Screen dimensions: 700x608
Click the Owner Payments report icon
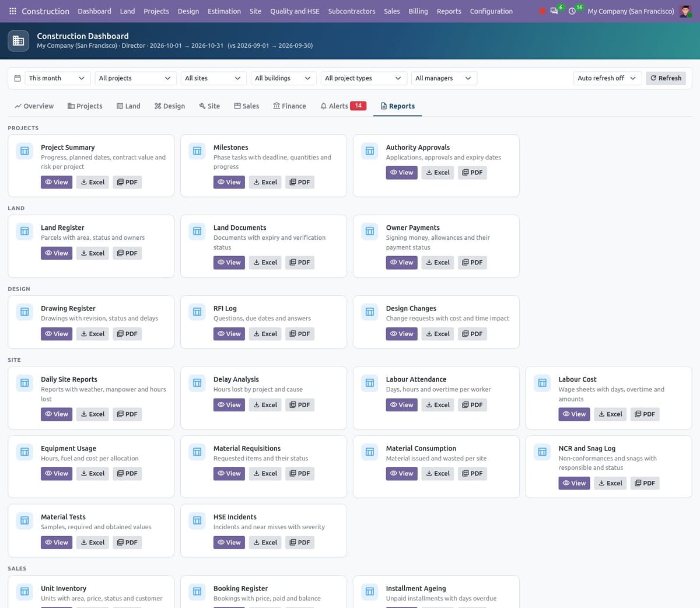click(x=370, y=231)
